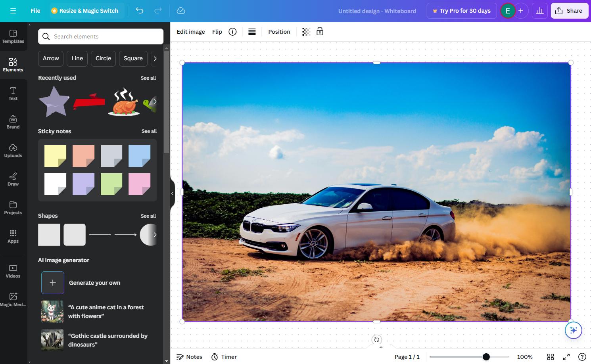Open the insights chart icon near Share
The width and height of the screenshot is (591, 364).
point(539,11)
